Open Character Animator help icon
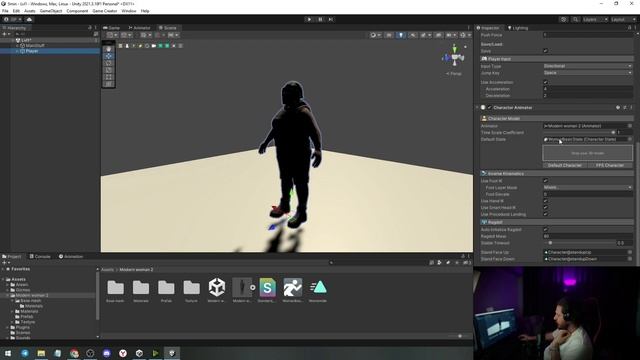640x360 pixels. tap(618, 108)
